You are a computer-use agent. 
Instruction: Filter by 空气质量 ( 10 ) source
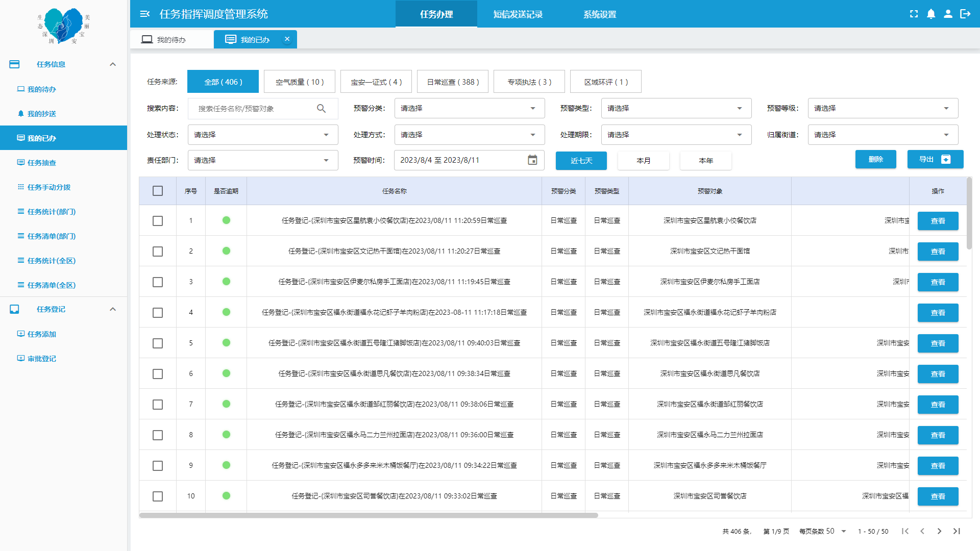coord(300,82)
